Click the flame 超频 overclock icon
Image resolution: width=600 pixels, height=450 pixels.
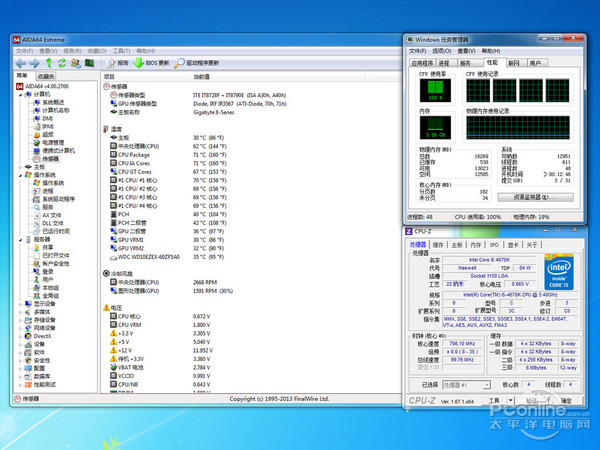[37, 135]
